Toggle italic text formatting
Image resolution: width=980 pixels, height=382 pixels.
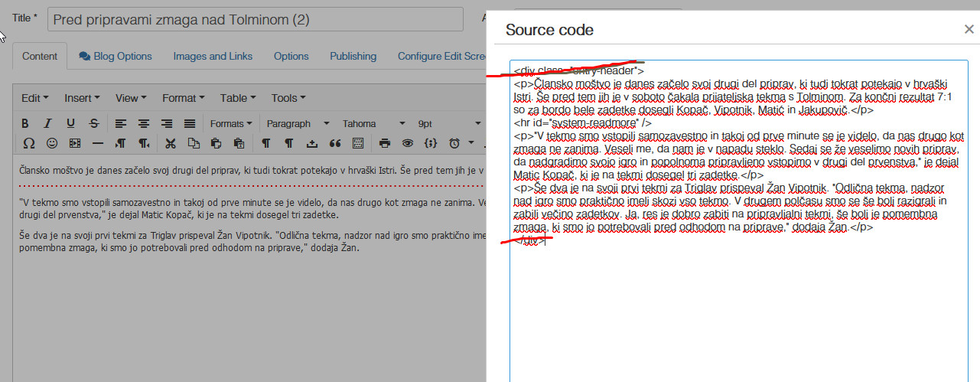pyautogui.click(x=47, y=123)
